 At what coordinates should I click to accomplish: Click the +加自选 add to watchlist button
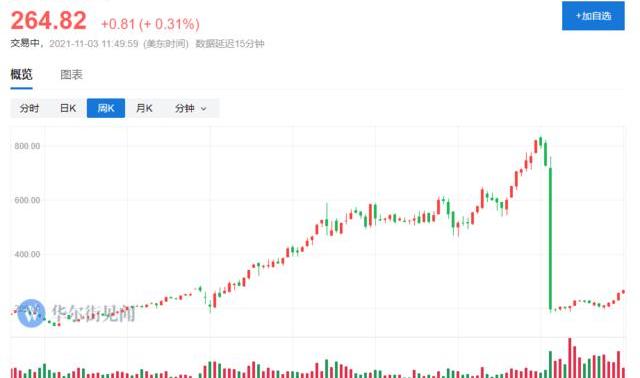click(x=593, y=16)
